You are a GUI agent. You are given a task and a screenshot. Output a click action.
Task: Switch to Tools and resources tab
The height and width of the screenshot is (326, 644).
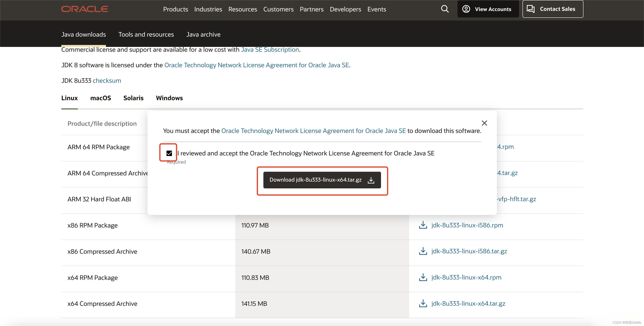tap(146, 34)
